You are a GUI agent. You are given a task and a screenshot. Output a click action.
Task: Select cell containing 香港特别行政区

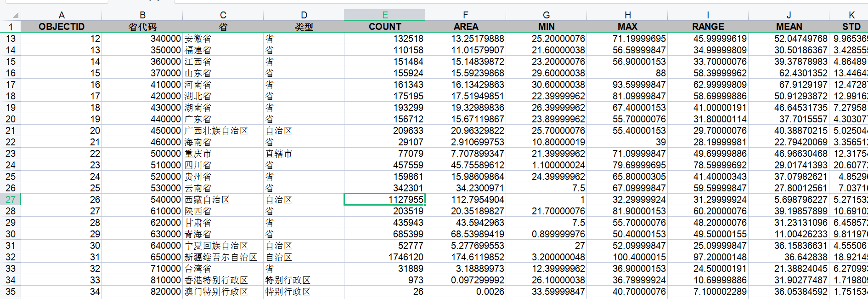223,280
